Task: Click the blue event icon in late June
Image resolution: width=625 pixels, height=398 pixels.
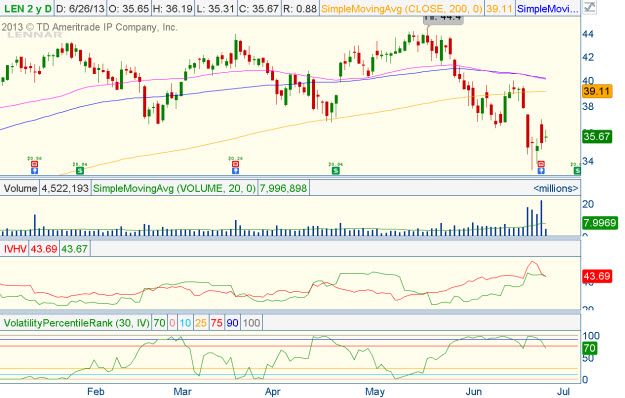Action: pyautogui.click(x=541, y=171)
